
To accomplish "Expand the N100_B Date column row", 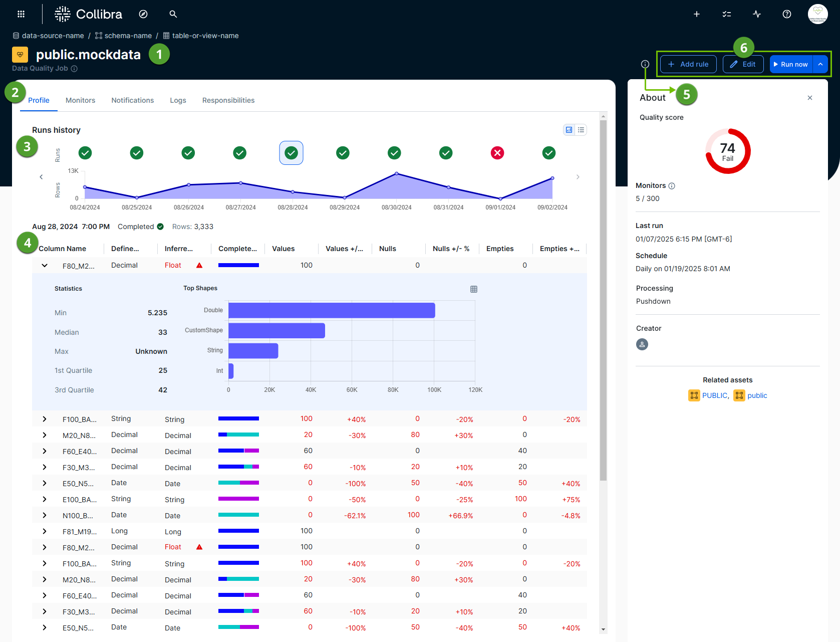I will (44, 515).
